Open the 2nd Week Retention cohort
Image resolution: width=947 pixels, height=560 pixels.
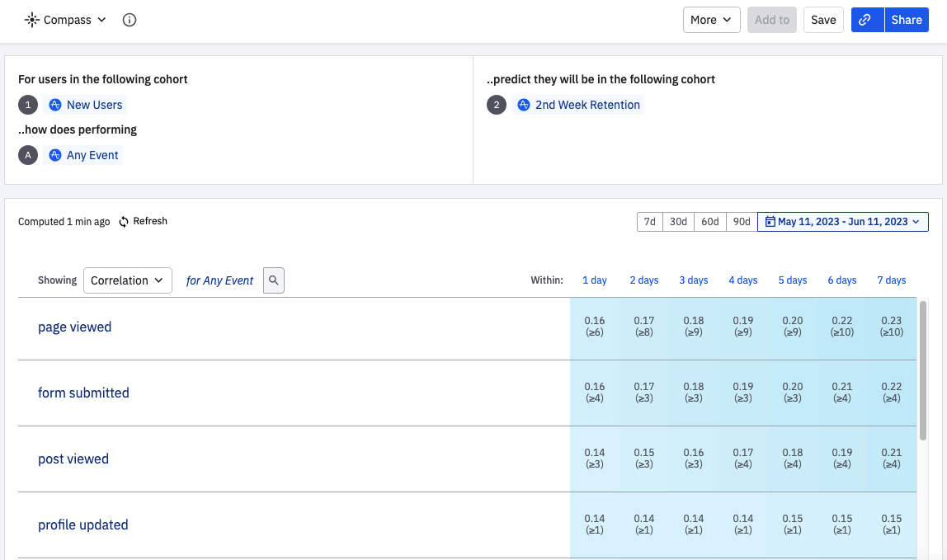pyautogui.click(x=578, y=105)
